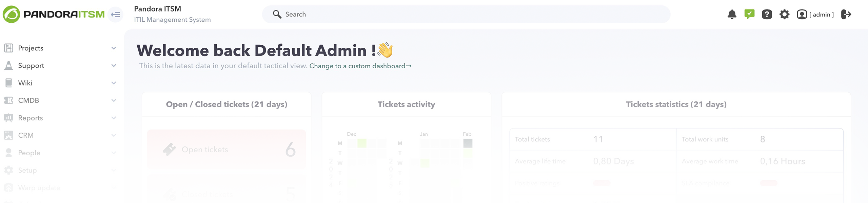The width and height of the screenshot is (868, 203).
Task: Click the logout arrow icon
Action: tap(846, 14)
